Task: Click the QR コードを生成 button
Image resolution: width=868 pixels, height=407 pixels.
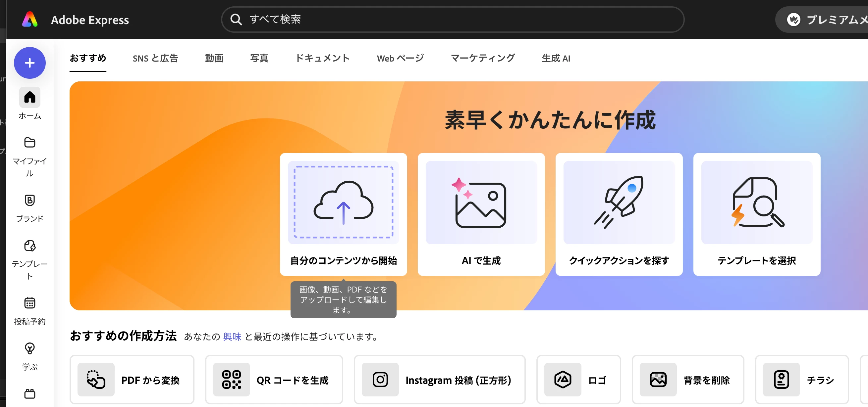Action: [x=274, y=380]
